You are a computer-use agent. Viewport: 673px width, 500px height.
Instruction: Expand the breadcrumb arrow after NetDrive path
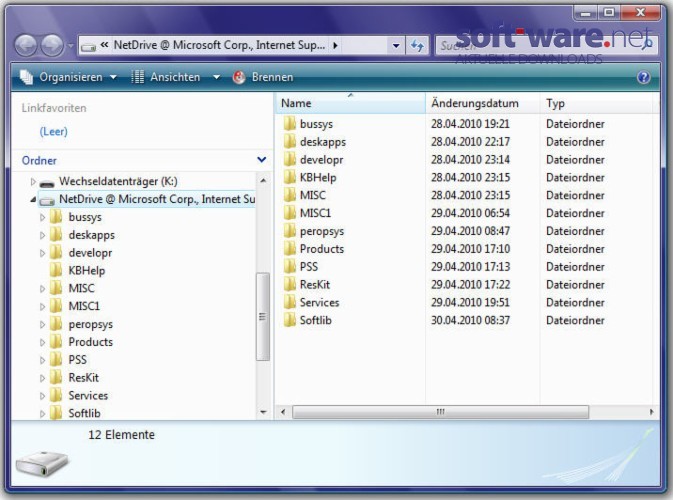[335, 45]
